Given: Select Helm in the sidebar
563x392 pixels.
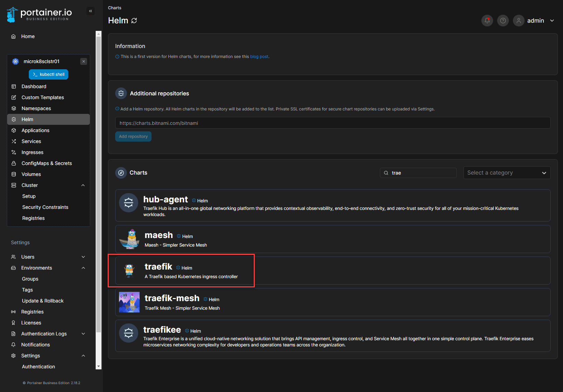Looking at the screenshot, I should [x=48, y=119].
